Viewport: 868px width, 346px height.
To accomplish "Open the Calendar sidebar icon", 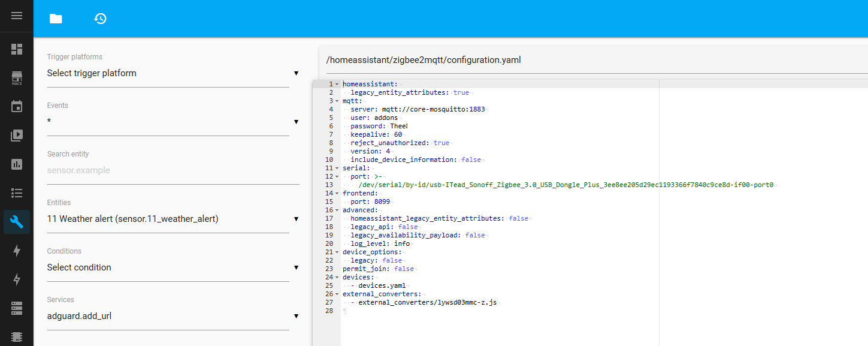I will 17,107.
